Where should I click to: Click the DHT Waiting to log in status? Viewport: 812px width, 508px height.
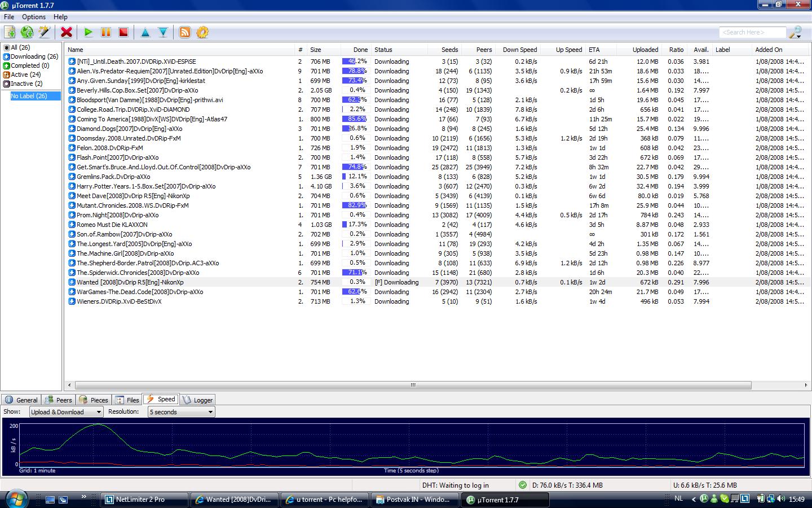pos(455,485)
